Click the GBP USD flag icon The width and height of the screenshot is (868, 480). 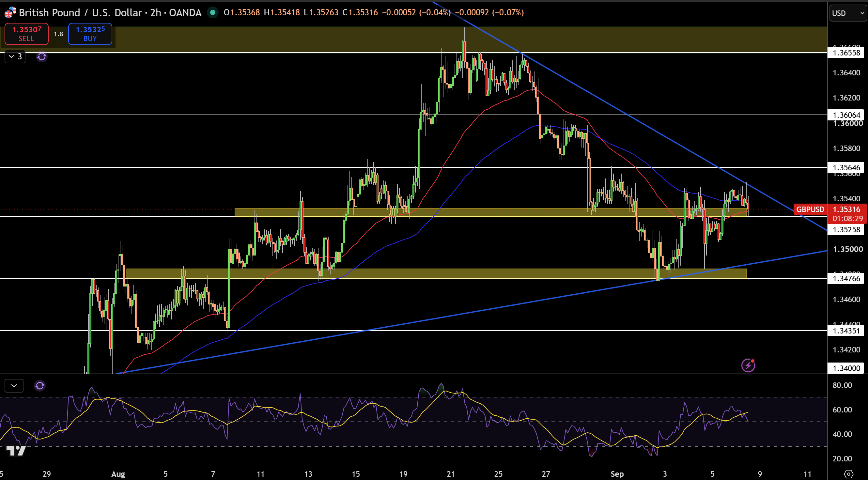10,13
